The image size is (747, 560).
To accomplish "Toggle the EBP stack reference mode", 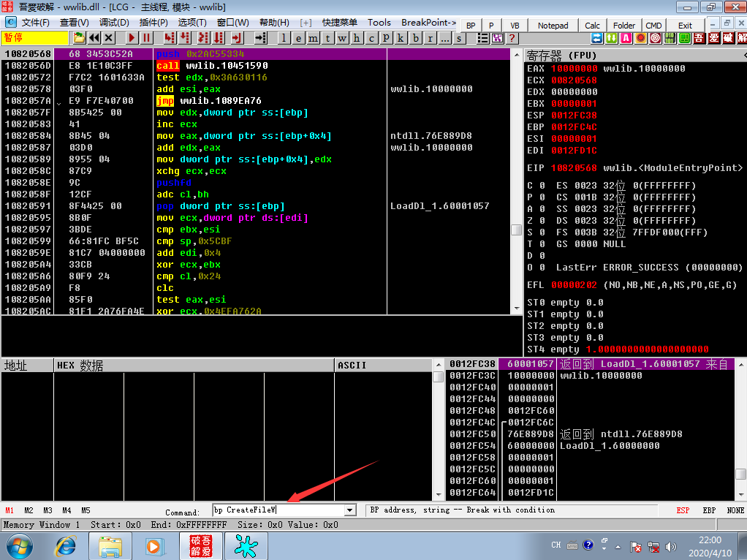I will (x=709, y=510).
